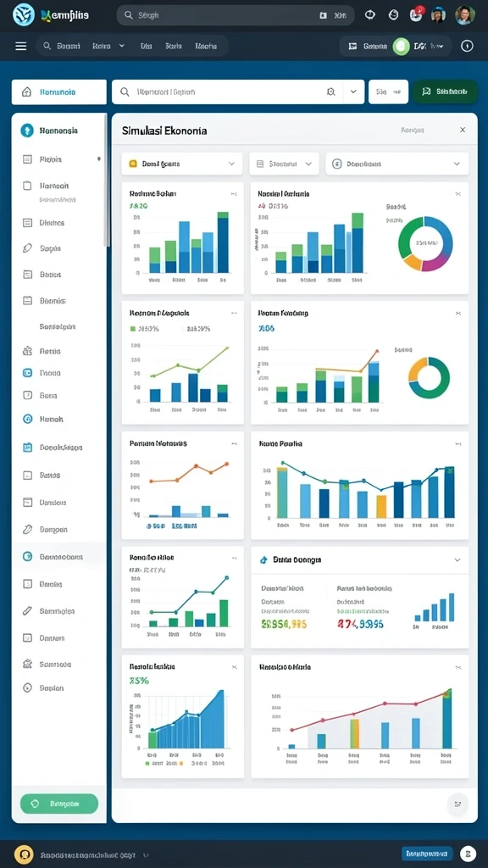Screen dimensions: 488x868
Task: Toggle the green switch in the navigation bar
Action: pos(401,47)
